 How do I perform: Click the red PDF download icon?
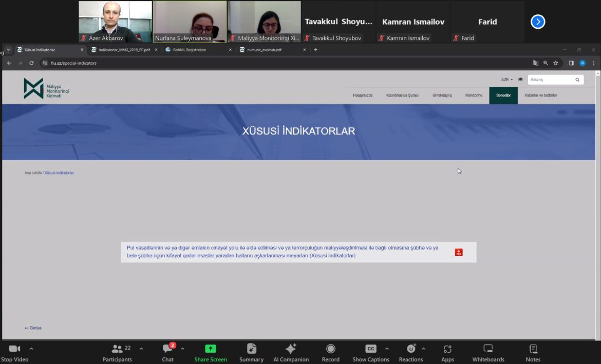[458, 252]
